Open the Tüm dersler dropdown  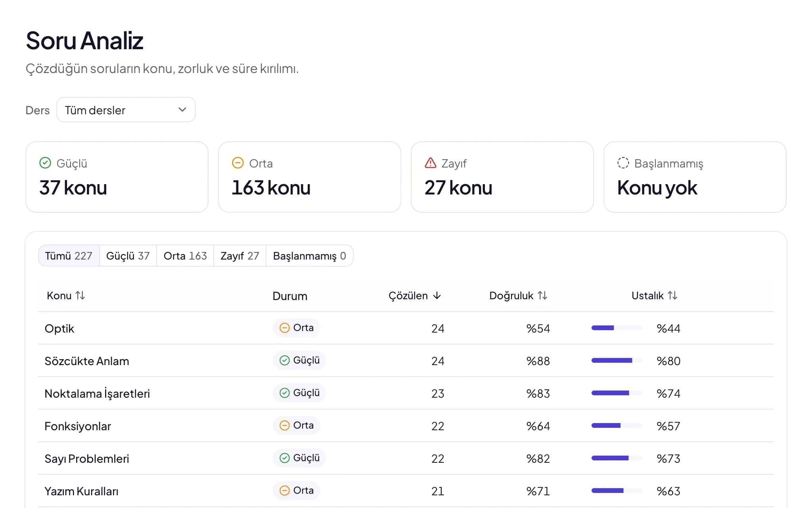click(x=126, y=110)
